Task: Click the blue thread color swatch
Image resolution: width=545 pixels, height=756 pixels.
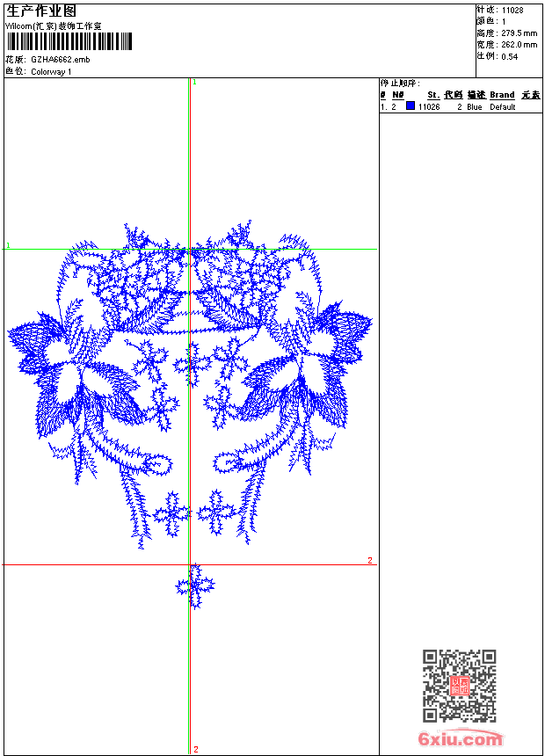Action: 411,106
